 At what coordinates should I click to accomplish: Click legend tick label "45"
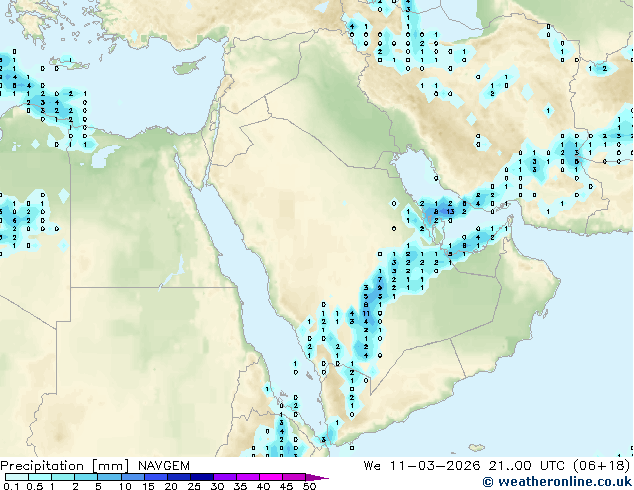[x=286, y=486]
